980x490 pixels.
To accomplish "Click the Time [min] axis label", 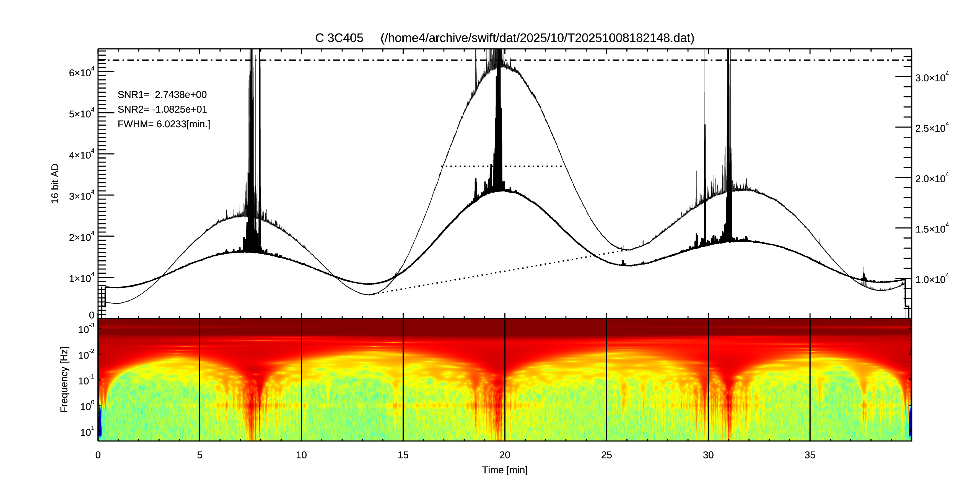I will click(x=504, y=470).
